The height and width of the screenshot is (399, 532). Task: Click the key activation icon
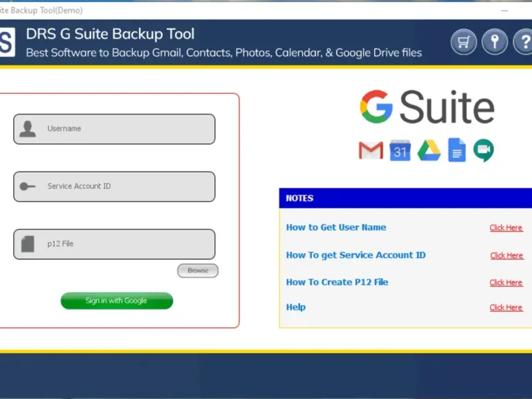point(495,42)
